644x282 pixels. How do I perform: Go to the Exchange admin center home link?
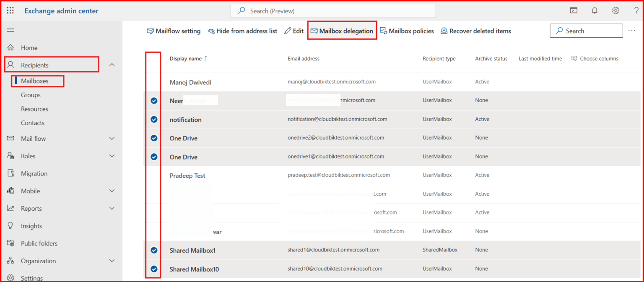point(61,10)
